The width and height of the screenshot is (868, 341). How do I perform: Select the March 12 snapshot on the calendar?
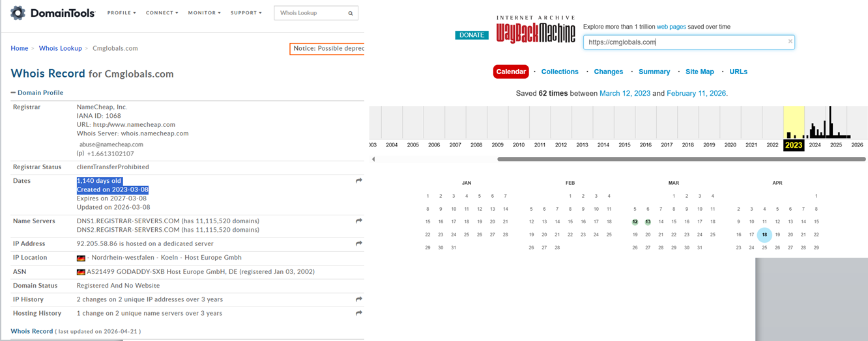click(635, 222)
